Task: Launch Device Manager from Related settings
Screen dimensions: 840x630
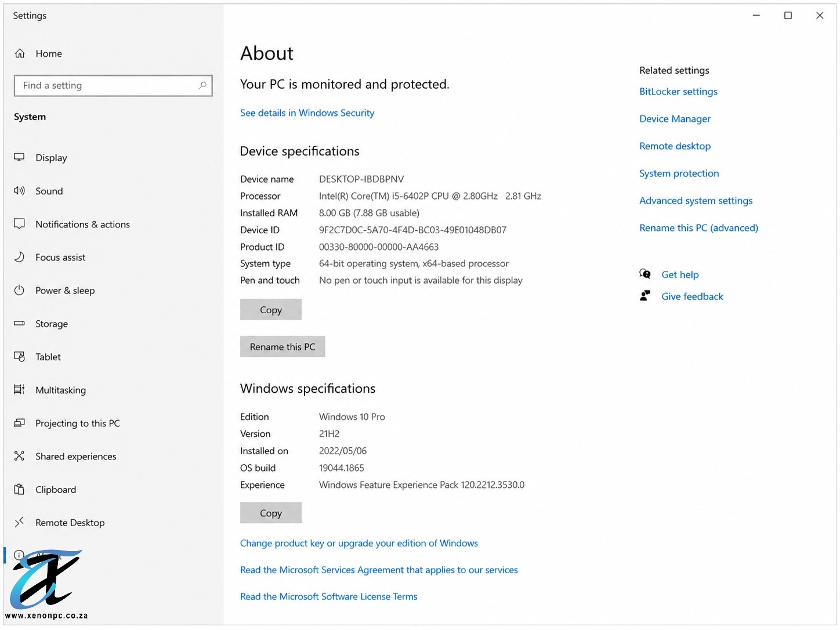Action: tap(675, 119)
